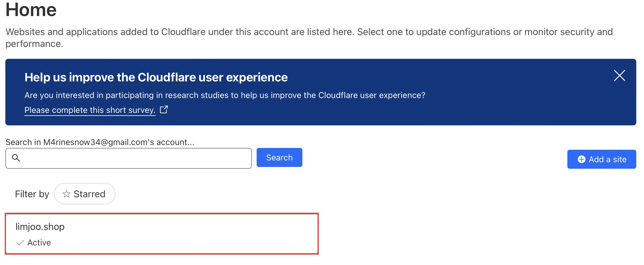Screen dimensions: 644x265
Task: Click the Add a site button
Action: coord(602,159)
